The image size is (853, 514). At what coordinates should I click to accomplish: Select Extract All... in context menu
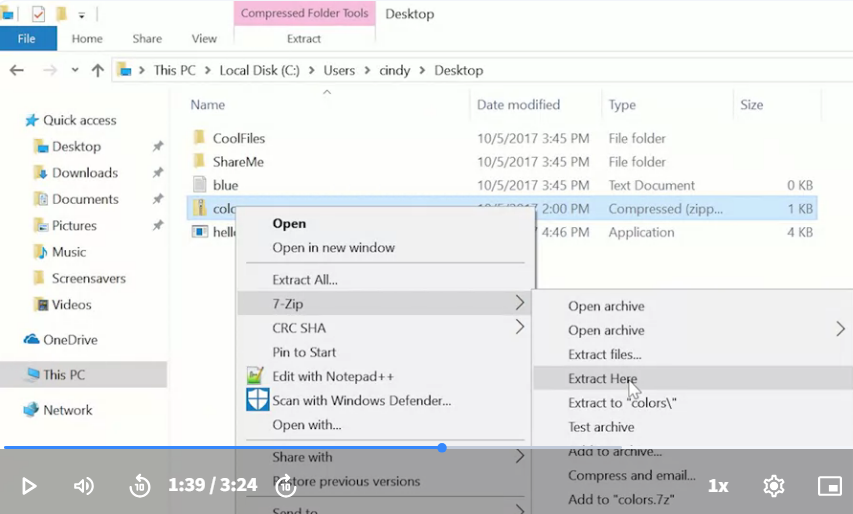[305, 280]
